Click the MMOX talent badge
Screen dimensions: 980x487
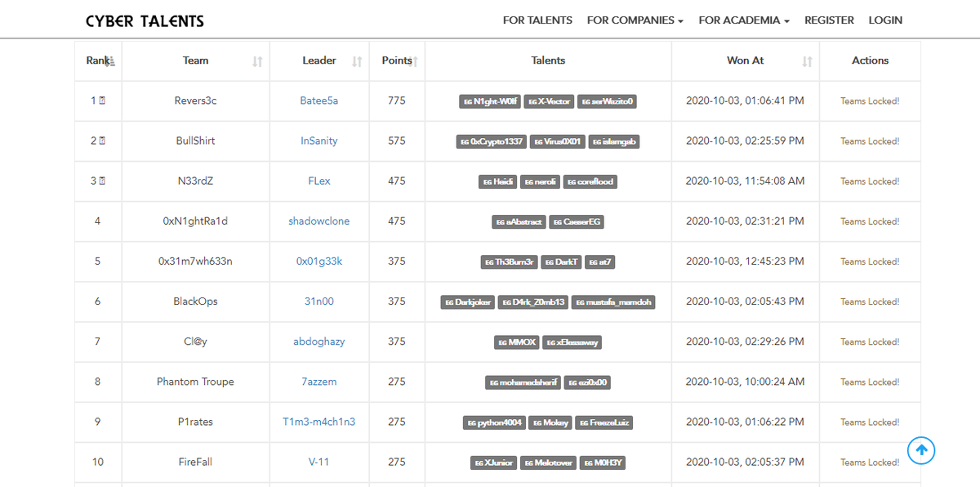[x=518, y=342]
